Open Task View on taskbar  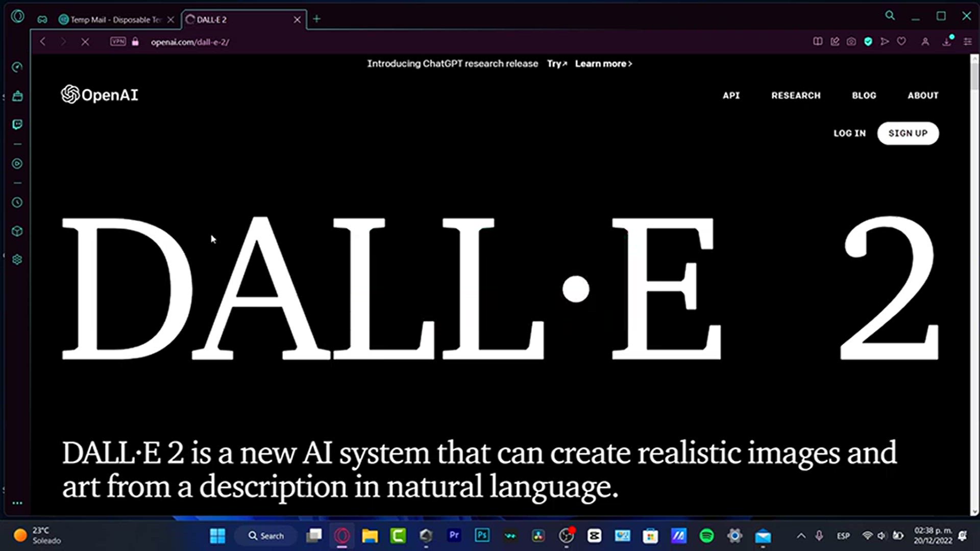[x=314, y=535]
